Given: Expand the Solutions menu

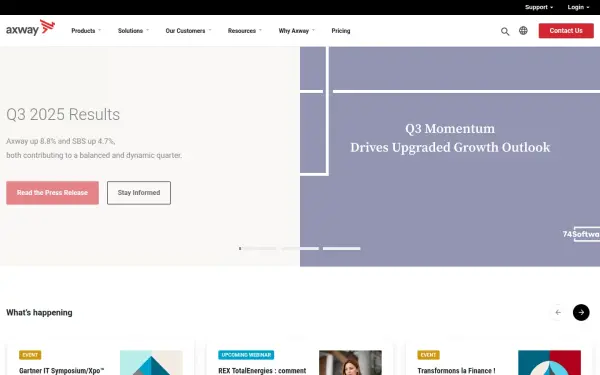Looking at the screenshot, I should click(x=133, y=31).
